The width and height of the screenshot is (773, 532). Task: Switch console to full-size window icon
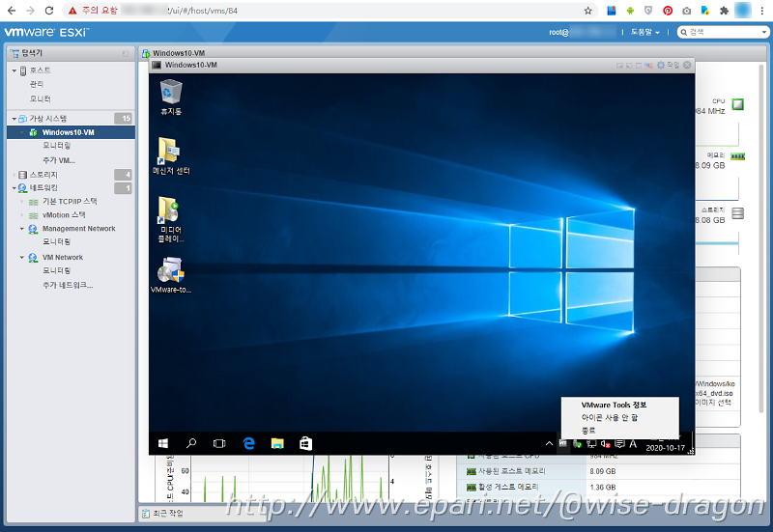[x=639, y=65]
